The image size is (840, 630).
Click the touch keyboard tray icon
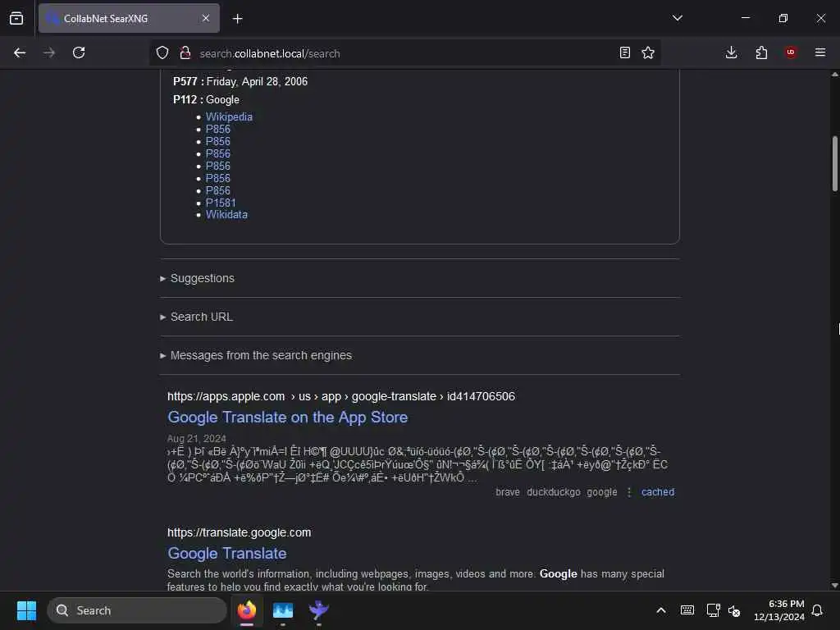click(687, 610)
